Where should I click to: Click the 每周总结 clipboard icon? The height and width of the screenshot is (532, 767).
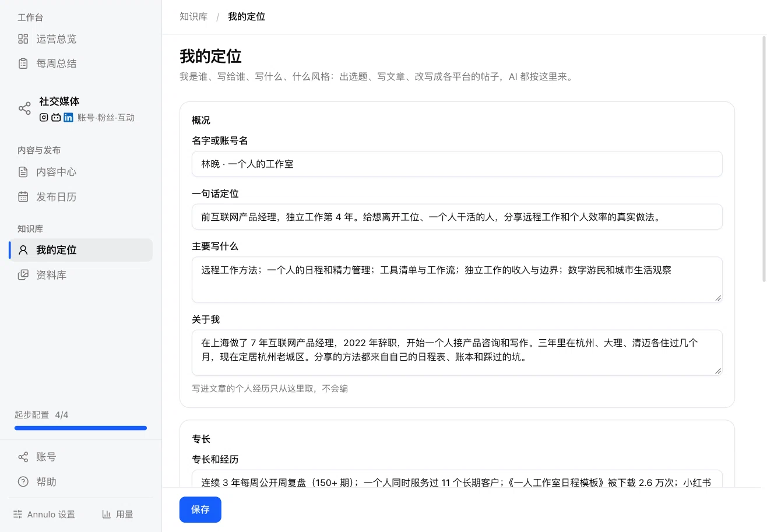[x=23, y=64]
